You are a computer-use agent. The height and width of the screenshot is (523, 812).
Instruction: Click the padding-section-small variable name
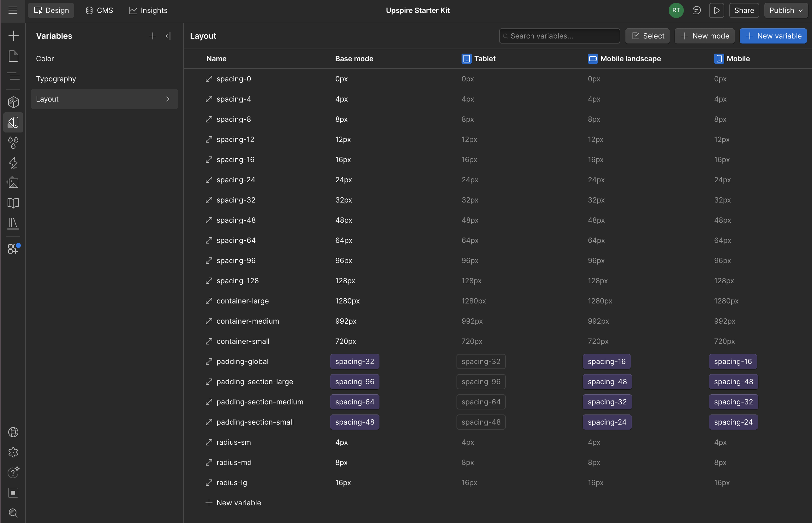point(255,422)
